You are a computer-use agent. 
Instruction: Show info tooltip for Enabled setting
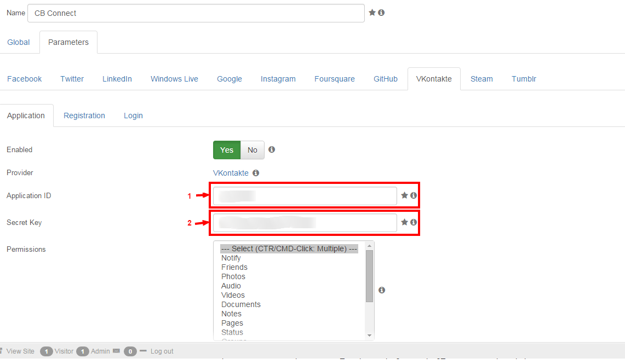[x=272, y=149]
